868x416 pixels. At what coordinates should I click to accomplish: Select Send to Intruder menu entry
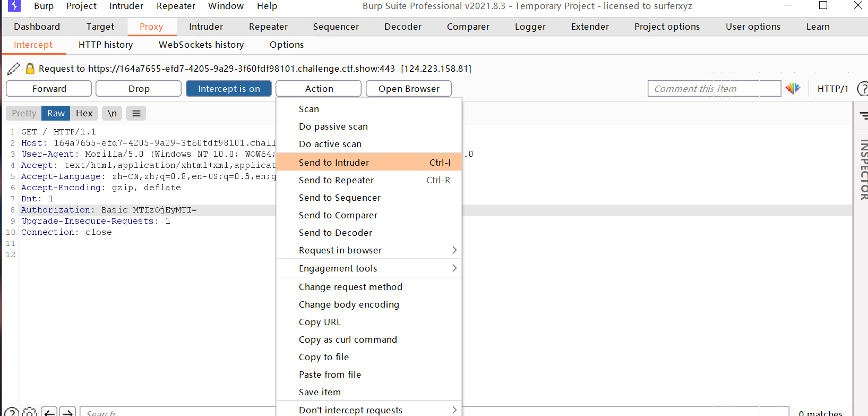pos(369,163)
